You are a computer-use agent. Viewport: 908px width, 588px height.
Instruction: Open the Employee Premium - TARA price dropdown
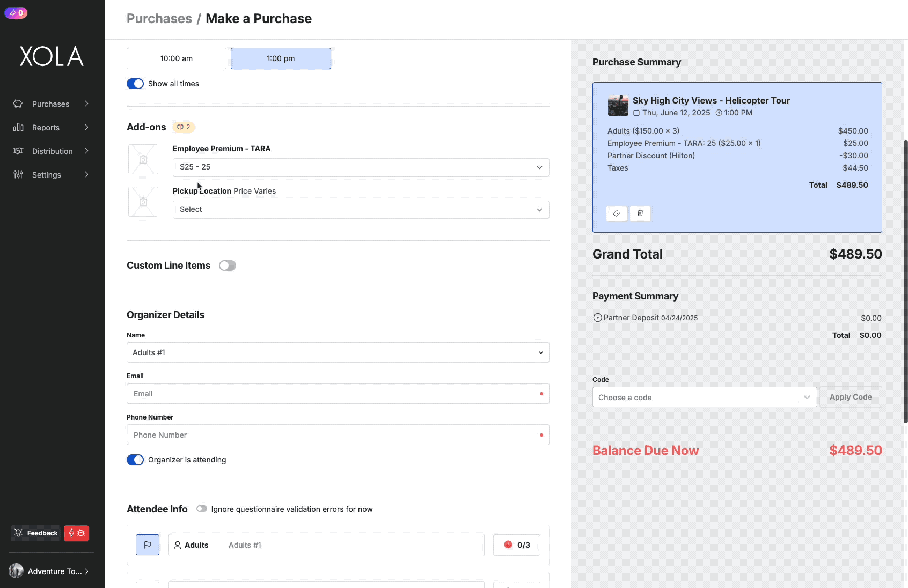pos(361,167)
